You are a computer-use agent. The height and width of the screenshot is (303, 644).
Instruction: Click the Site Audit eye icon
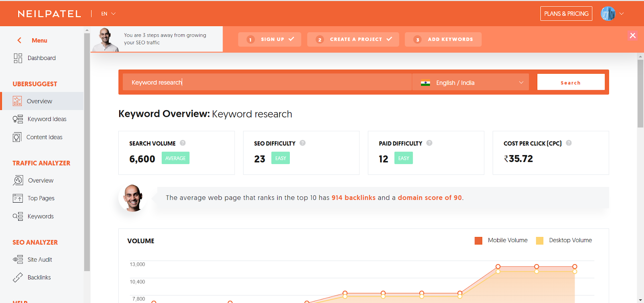point(18,259)
